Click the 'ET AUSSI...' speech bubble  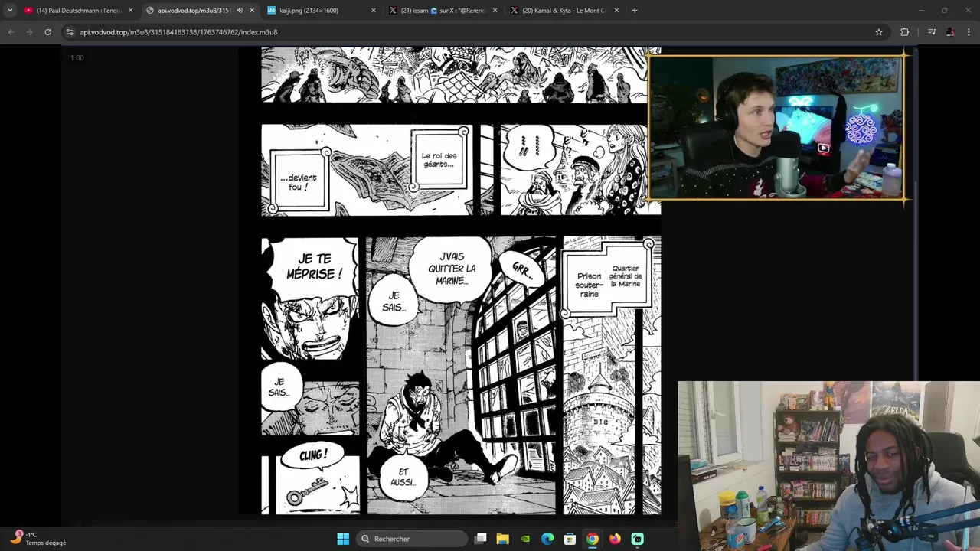point(403,477)
